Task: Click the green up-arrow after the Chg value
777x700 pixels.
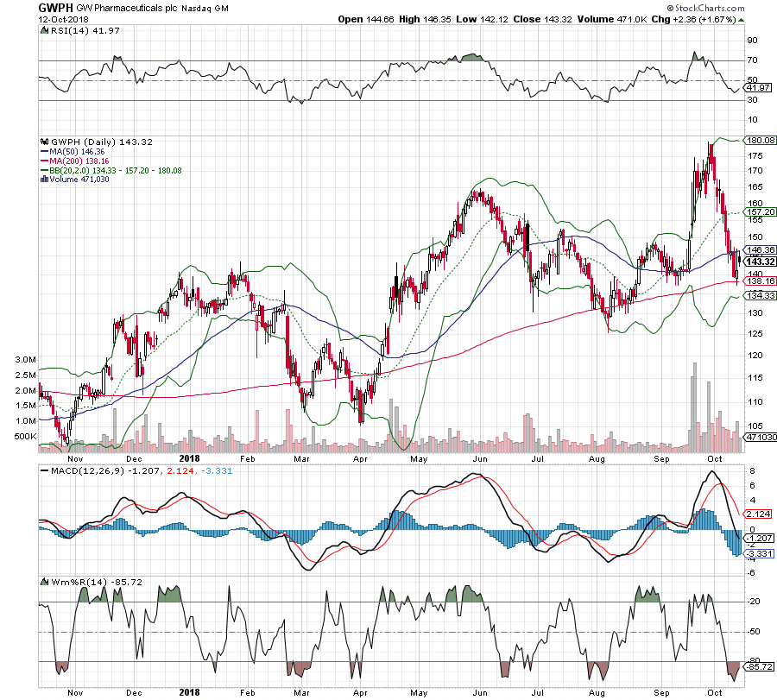Action: coord(742,20)
